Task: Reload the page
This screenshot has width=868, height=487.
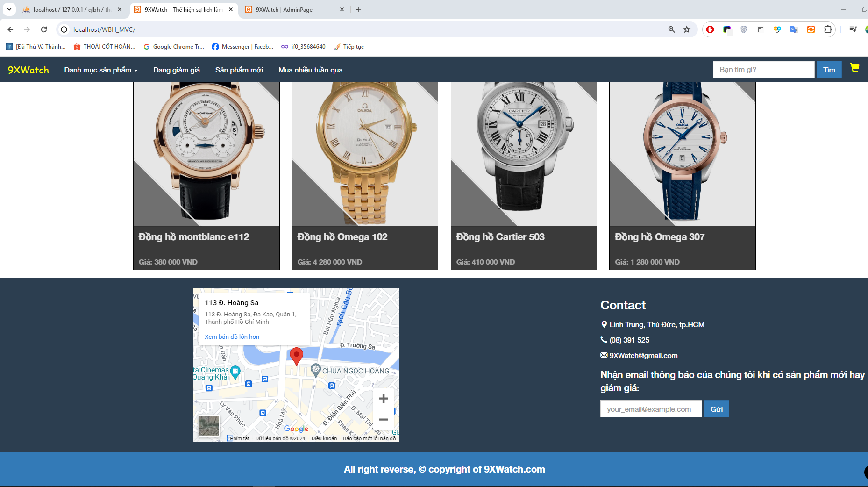Action: [44, 29]
